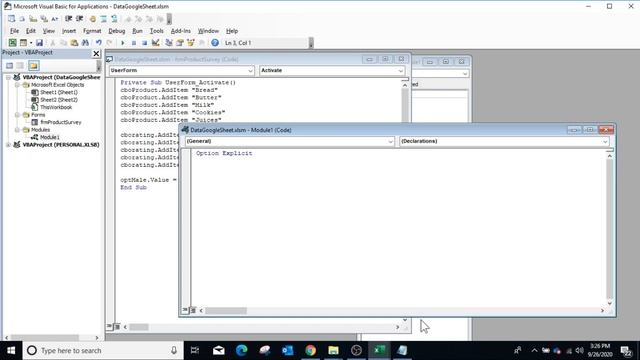Open the Format menu
This screenshot has height=360, width=640.
coord(92,31)
